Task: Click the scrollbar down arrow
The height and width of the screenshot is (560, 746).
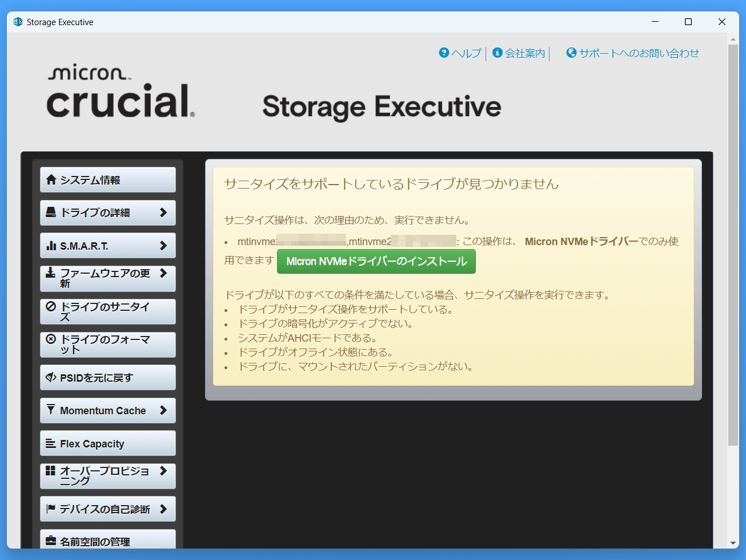Action: coord(733,543)
